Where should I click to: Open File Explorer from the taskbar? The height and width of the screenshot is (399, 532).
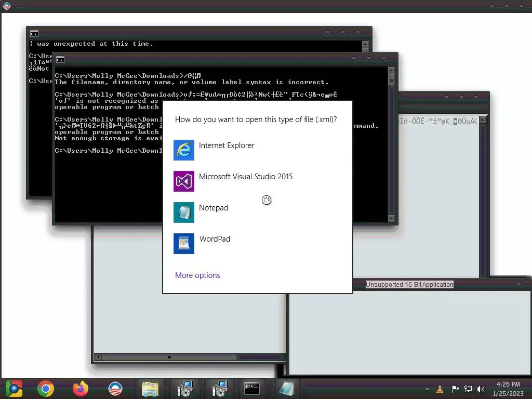[x=150, y=389]
